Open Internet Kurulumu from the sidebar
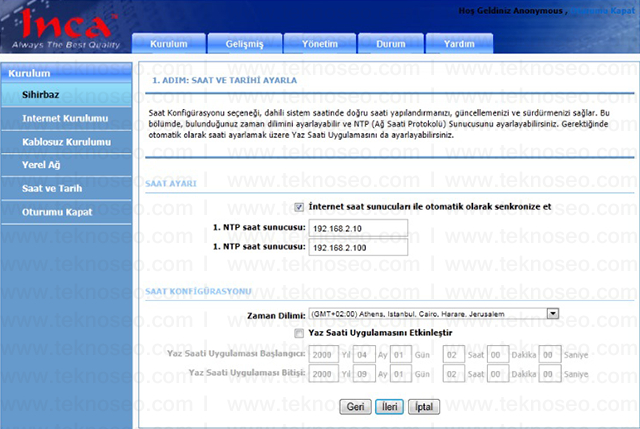Image resolution: width=640 pixels, height=429 pixels. click(67, 118)
